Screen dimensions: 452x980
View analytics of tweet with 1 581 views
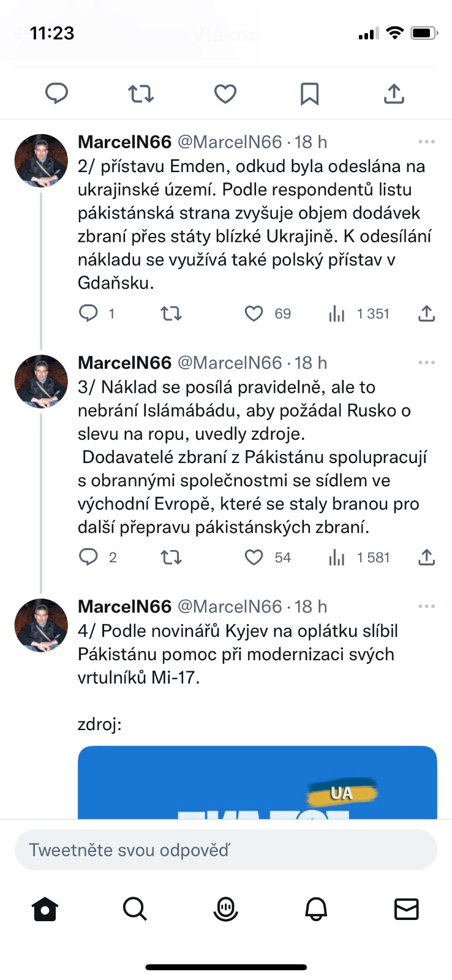tap(337, 557)
